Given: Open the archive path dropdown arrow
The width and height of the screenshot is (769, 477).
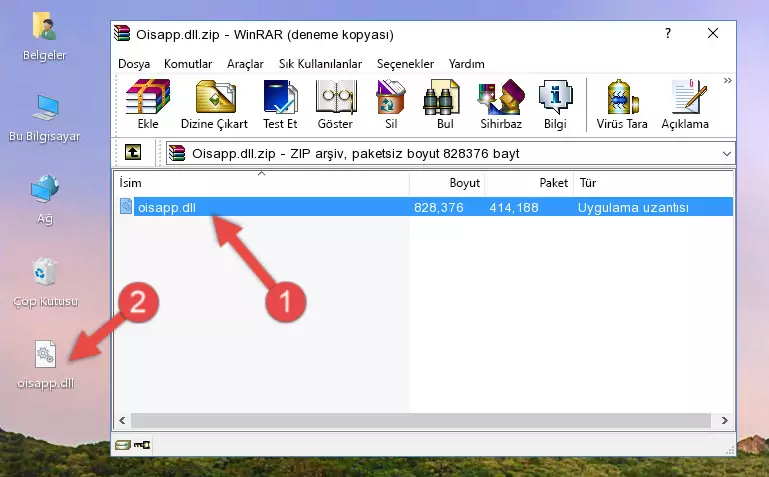Looking at the screenshot, I should (x=726, y=153).
